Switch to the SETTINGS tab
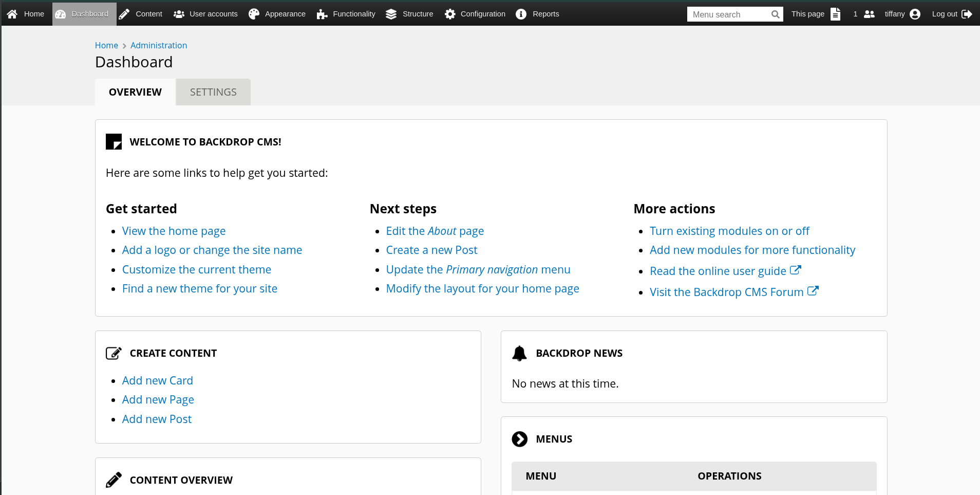This screenshot has width=980, height=495. pyautogui.click(x=213, y=92)
